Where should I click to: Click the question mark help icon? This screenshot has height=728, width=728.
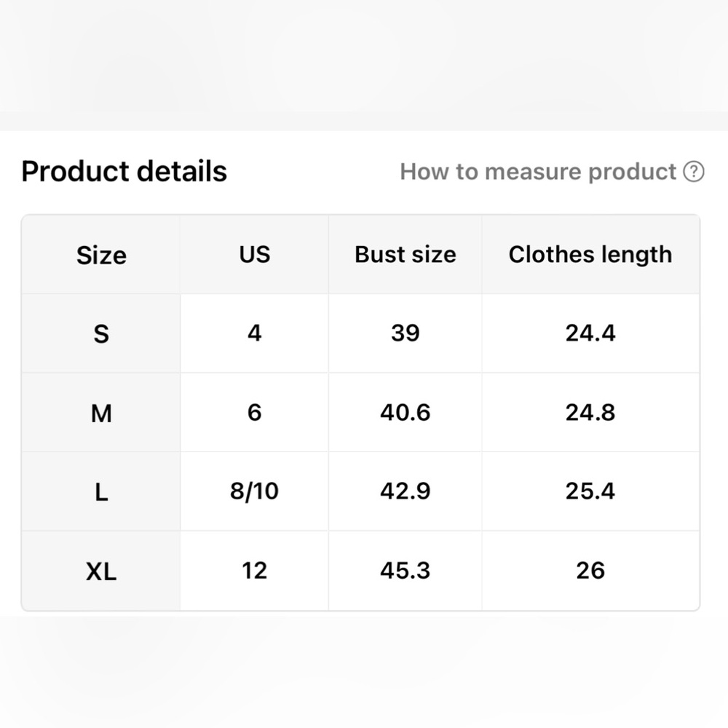(x=694, y=172)
